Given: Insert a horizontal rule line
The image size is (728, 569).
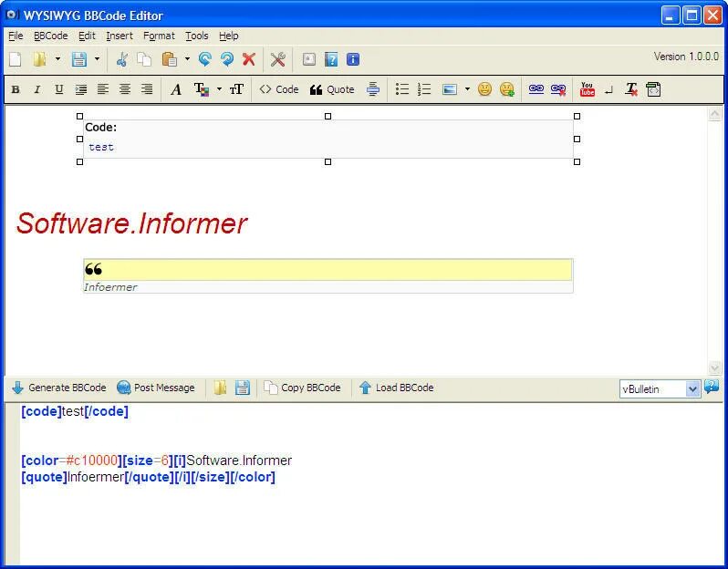Looking at the screenshot, I should (x=373, y=89).
